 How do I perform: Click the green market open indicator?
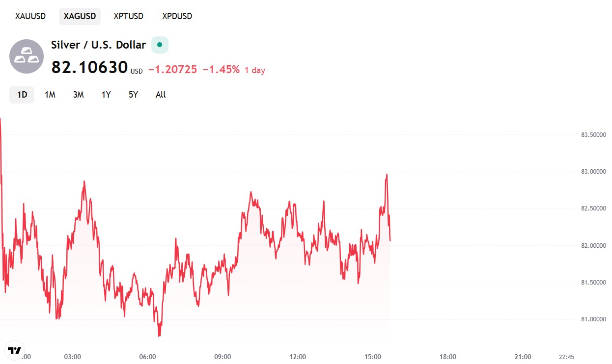tap(159, 45)
